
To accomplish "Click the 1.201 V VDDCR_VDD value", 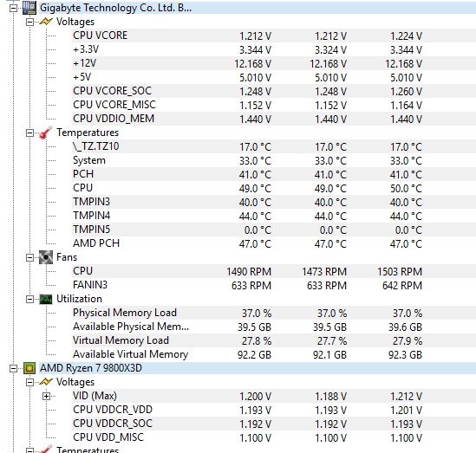I will [x=406, y=411].
